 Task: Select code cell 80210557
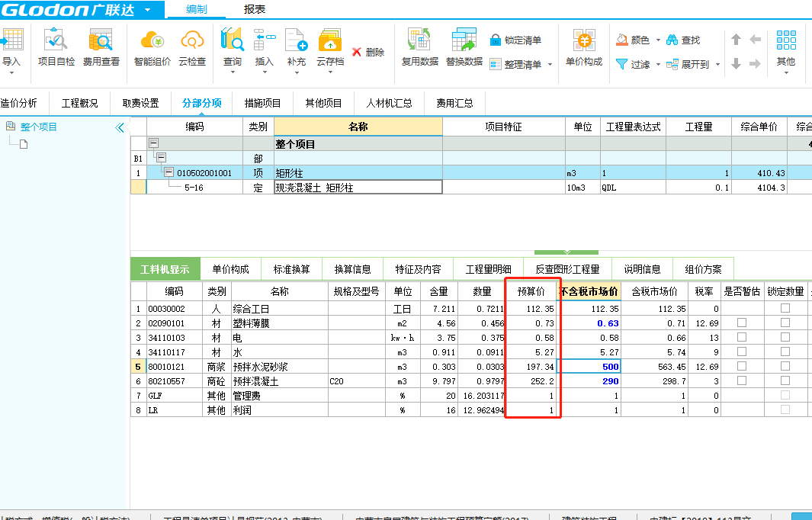click(174, 381)
